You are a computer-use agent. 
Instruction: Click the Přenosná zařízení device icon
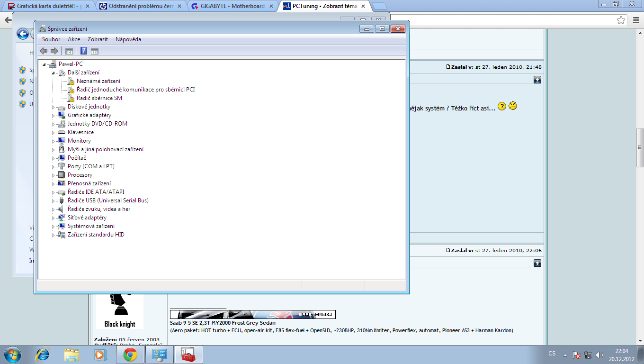click(61, 183)
